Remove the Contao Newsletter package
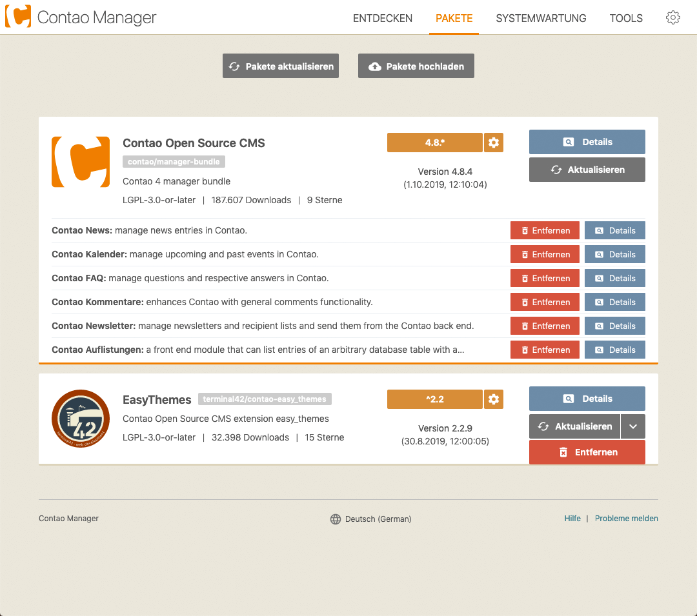The image size is (697, 616). coord(545,326)
